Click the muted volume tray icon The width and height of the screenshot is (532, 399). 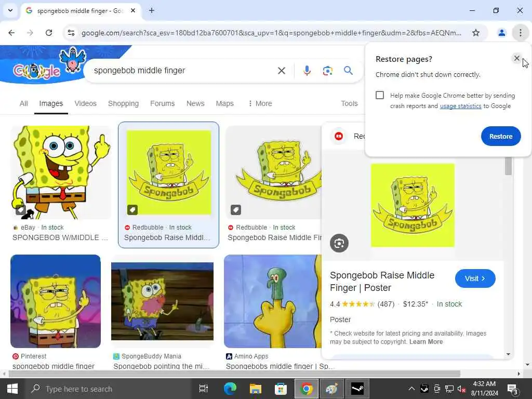(461, 389)
